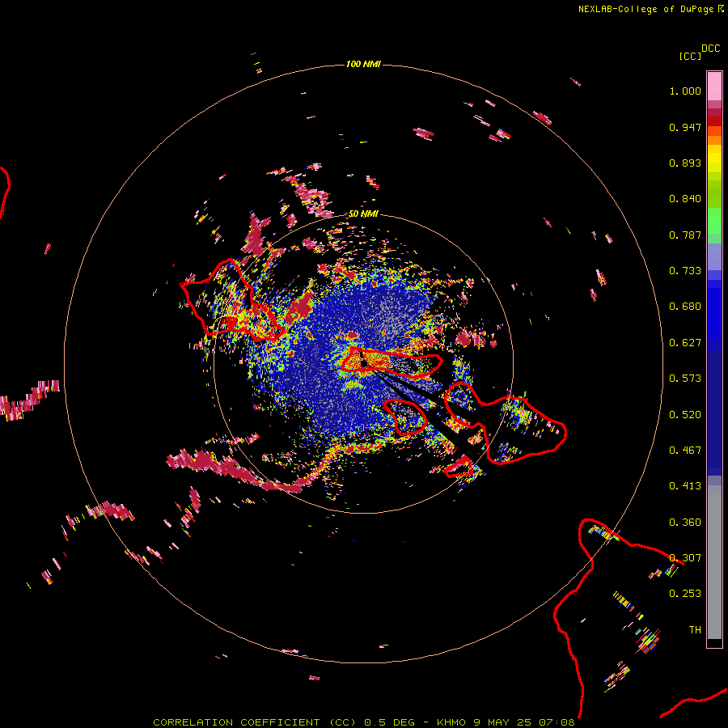Screen dimensions: 728x728
Task: Click the 0.5 DEG elevation text
Action: tap(389, 722)
